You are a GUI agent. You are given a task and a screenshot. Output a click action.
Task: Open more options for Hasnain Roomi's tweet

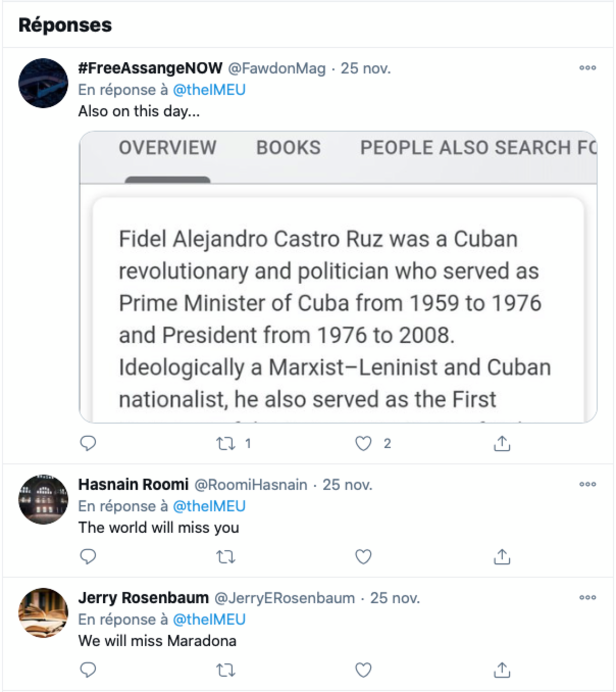(x=587, y=484)
